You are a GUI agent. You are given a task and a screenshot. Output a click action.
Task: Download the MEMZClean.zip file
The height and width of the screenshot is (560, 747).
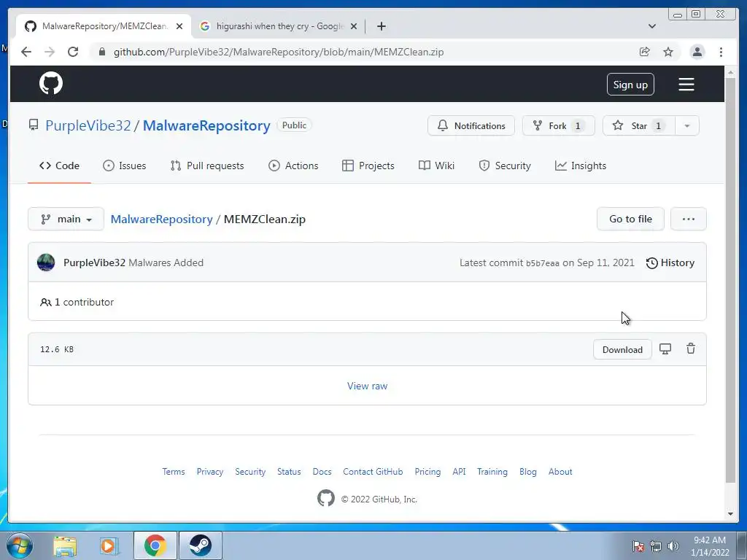click(x=622, y=349)
